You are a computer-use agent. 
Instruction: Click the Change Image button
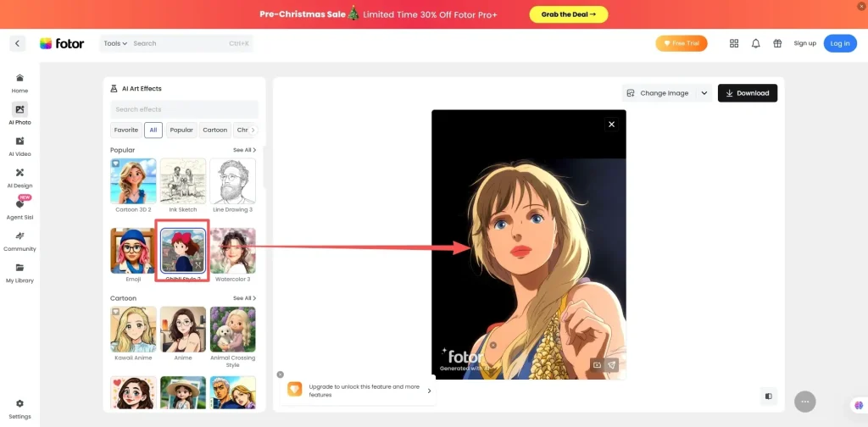pos(658,93)
